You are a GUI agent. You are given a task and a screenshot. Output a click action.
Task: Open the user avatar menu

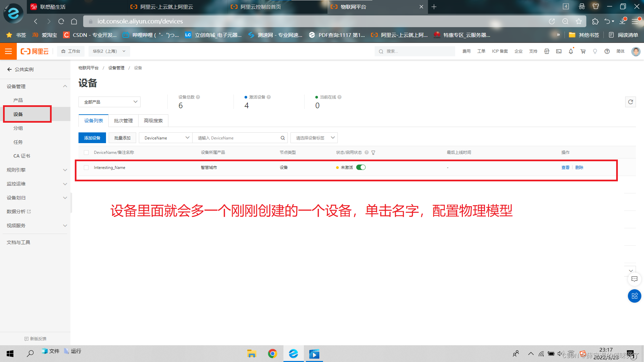(636, 51)
